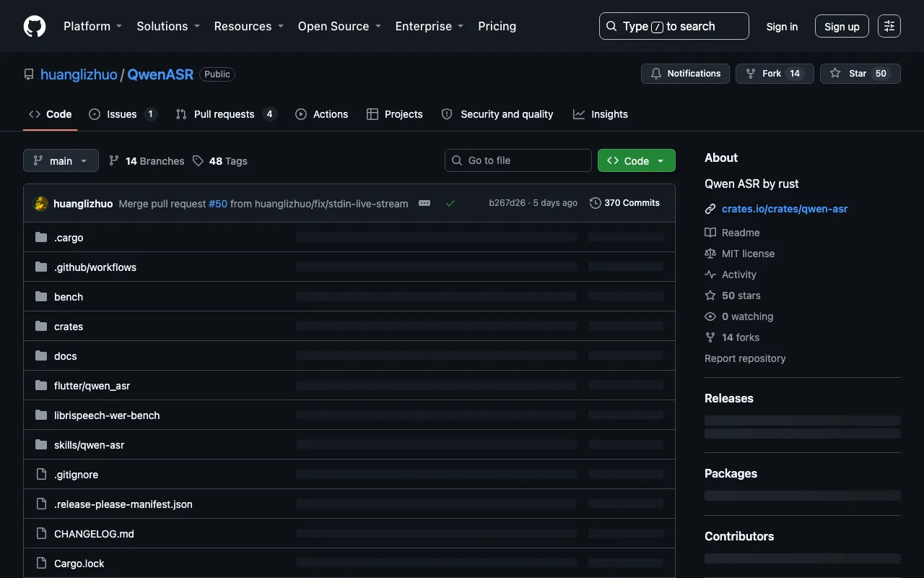Click huanglizhuo's commit author avatar

click(x=41, y=204)
